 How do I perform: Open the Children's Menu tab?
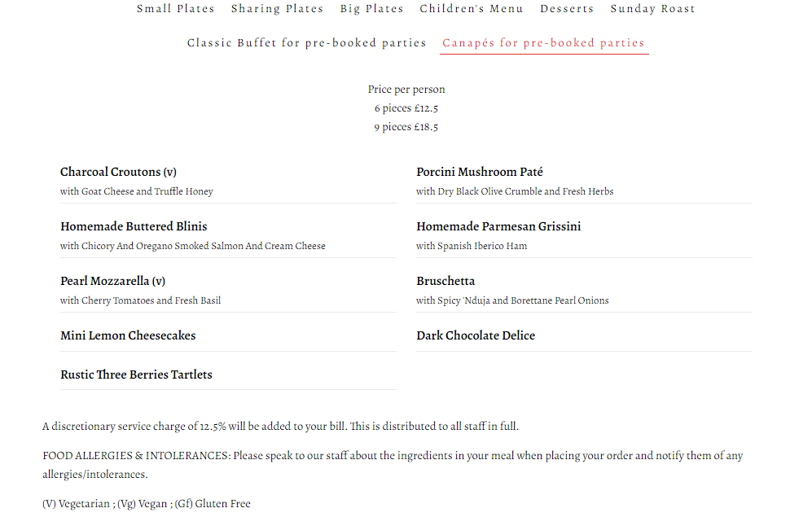(x=472, y=9)
